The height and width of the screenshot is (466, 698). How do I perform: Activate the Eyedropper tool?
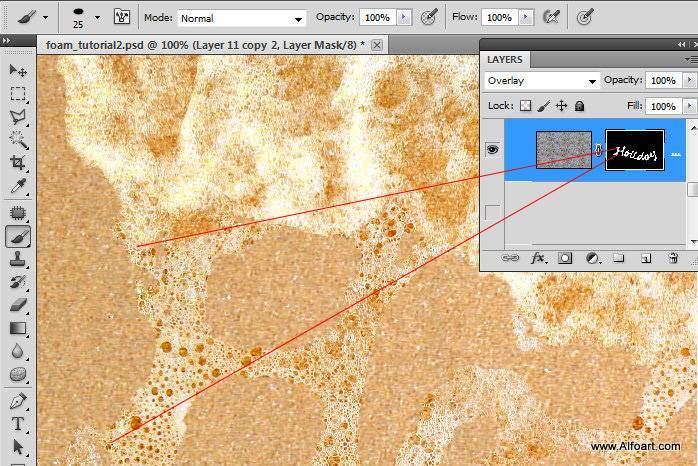point(18,187)
